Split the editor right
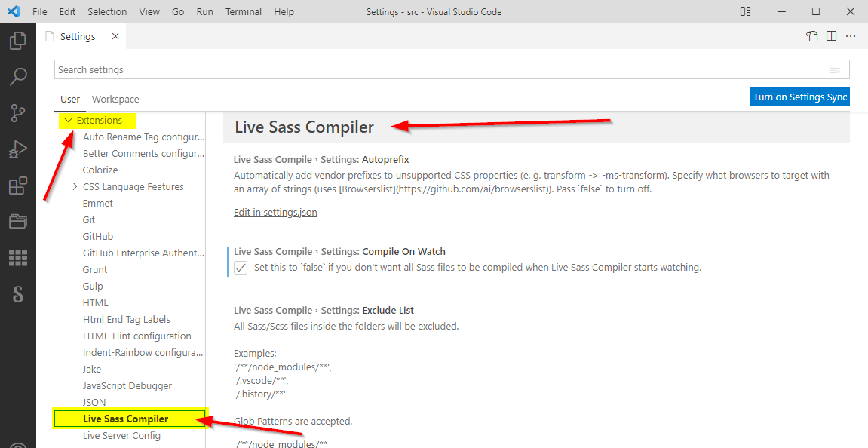 point(831,36)
